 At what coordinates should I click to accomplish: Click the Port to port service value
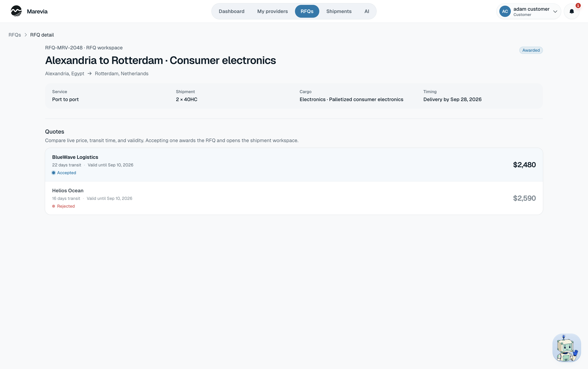(65, 99)
